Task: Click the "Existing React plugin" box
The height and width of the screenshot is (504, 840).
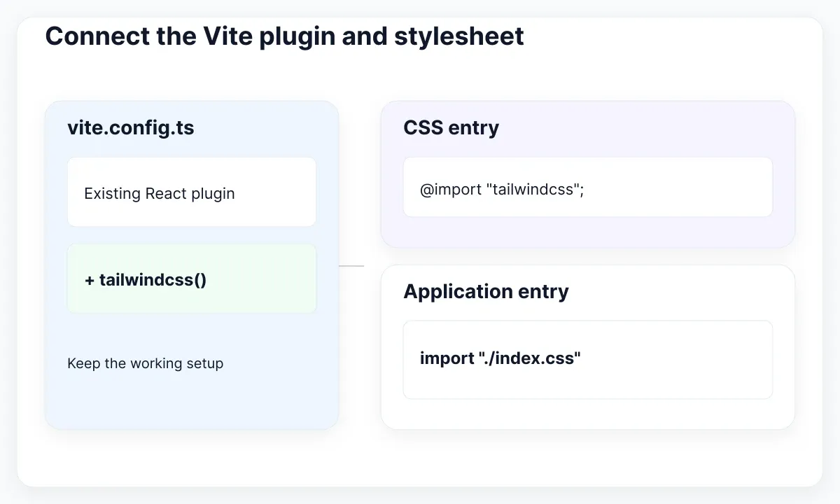Action: (x=192, y=192)
